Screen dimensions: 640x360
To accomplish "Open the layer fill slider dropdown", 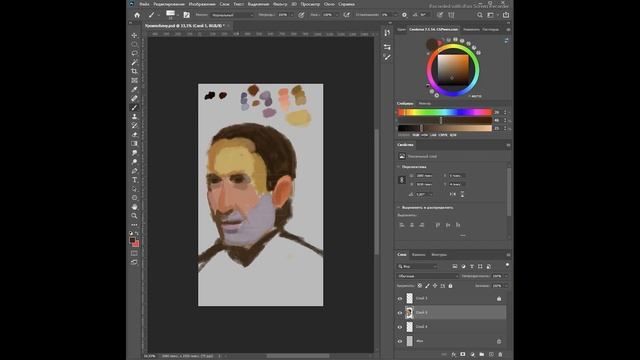I will [507, 286].
